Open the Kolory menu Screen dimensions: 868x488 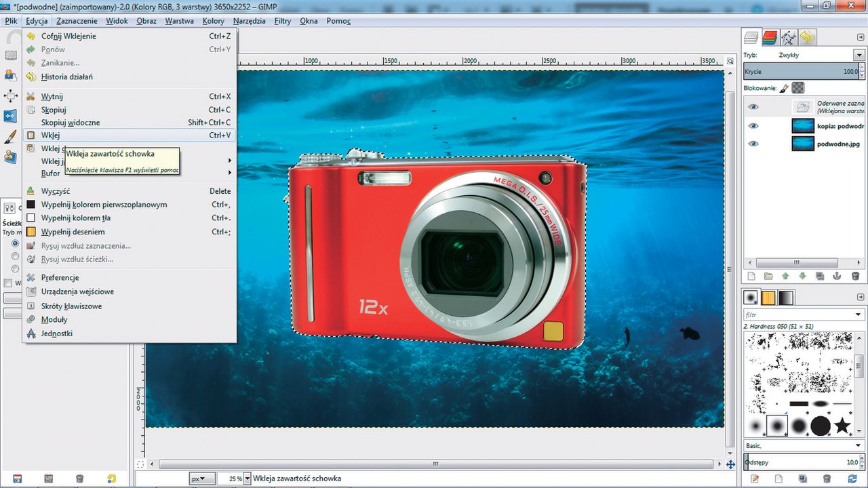coord(214,21)
